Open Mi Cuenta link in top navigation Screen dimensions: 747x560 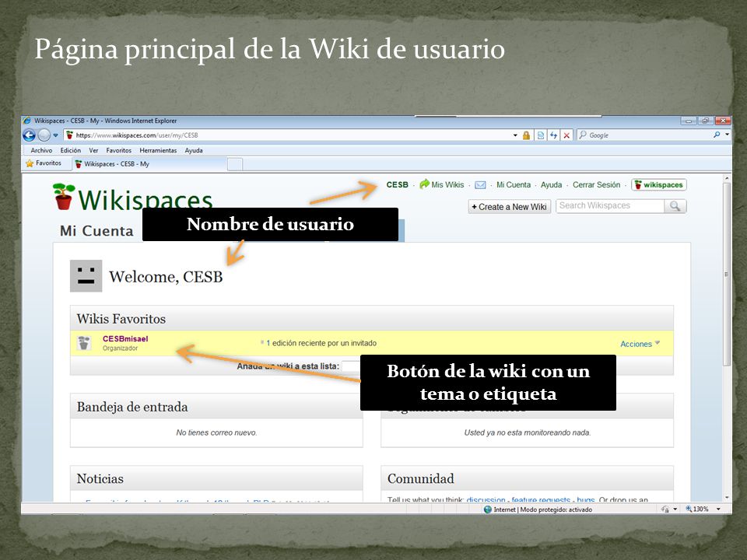[514, 185]
